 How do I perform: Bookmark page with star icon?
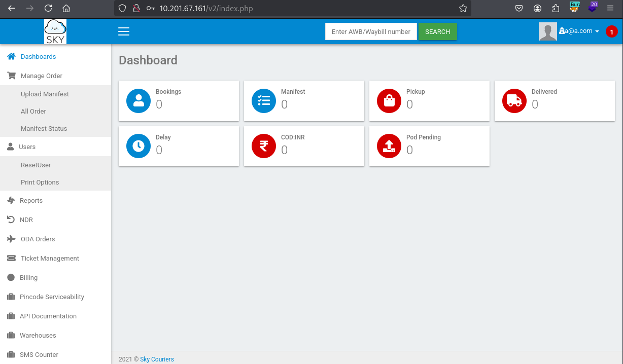tap(463, 8)
